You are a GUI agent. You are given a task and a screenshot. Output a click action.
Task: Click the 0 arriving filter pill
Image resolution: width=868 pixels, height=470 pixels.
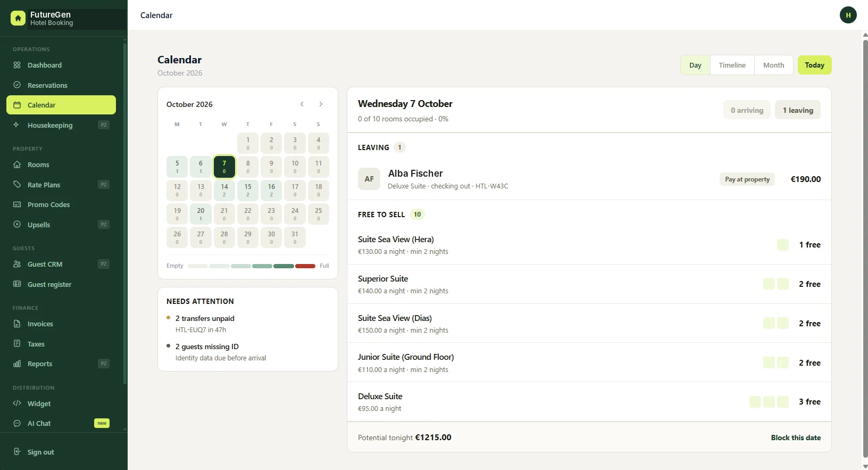pos(747,110)
